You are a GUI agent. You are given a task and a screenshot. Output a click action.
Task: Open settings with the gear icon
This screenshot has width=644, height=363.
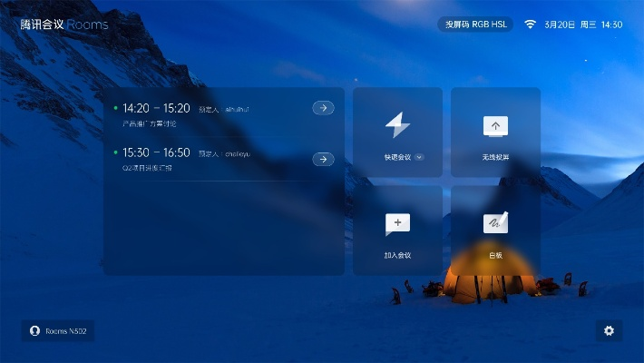pos(609,331)
